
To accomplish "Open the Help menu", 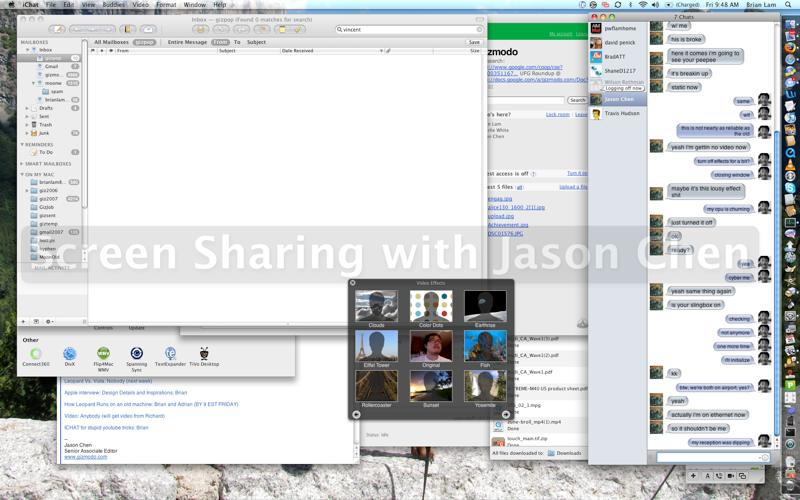I will pos(220,5).
